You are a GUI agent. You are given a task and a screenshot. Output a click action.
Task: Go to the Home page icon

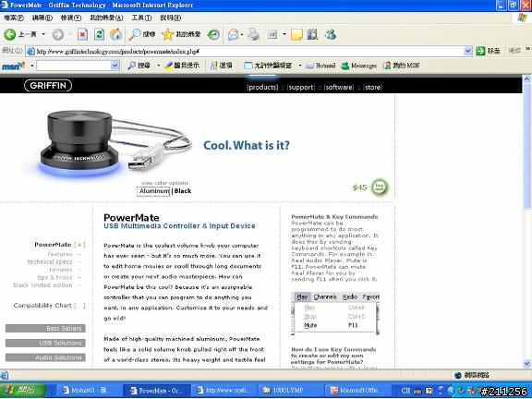(115, 34)
